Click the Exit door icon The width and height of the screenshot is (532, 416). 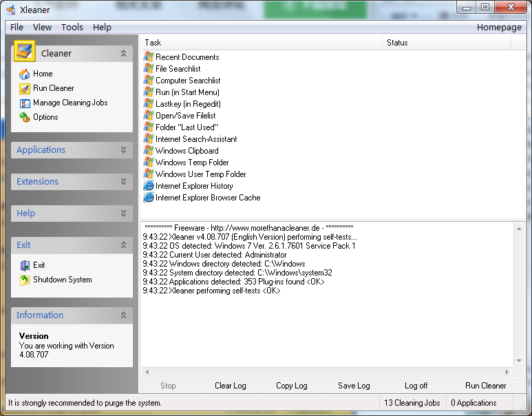click(x=24, y=265)
